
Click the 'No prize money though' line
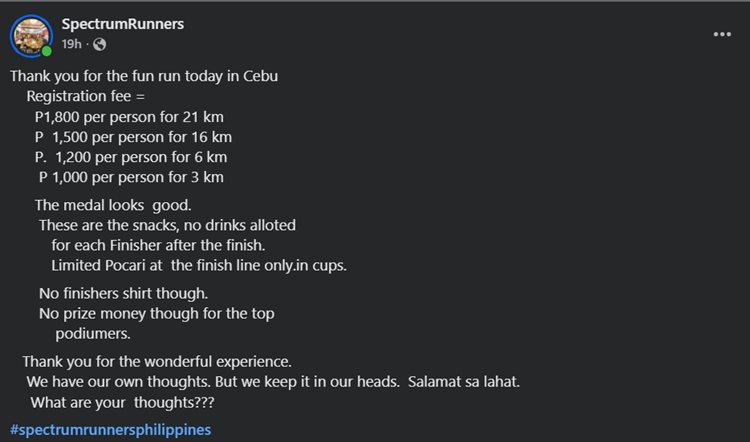[156, 313]
